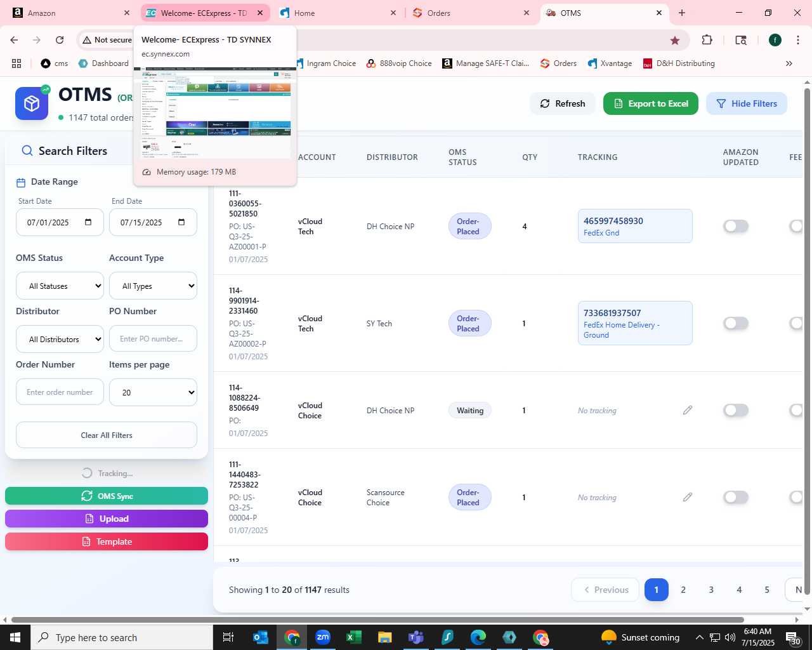Toggle Amazon Updated for order 111-1440483-7253822
The image size is (812, 650).
pyautogui.click(x=736, y=497)
